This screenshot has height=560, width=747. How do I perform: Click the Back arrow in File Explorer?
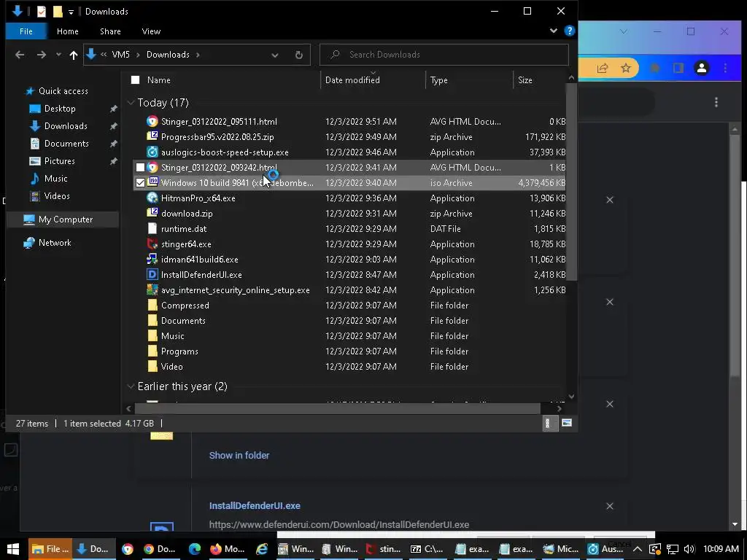[20, 55]
